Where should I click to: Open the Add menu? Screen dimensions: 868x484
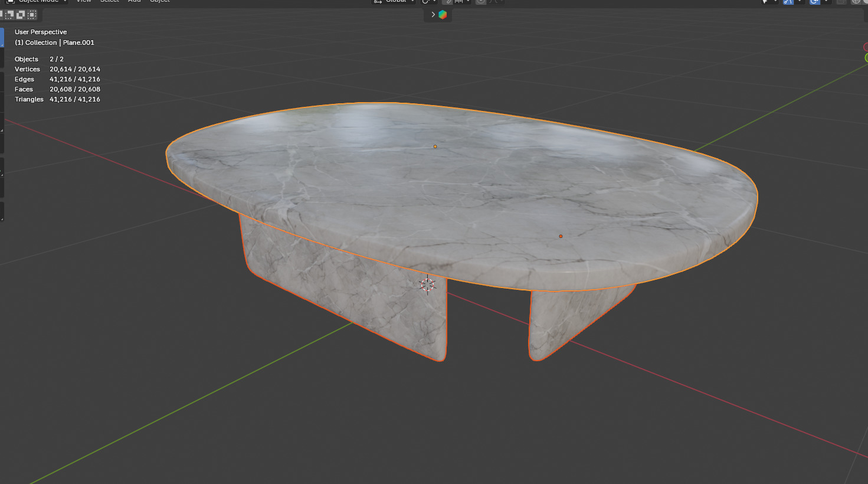pyautogui.click(x=135, y=2)
